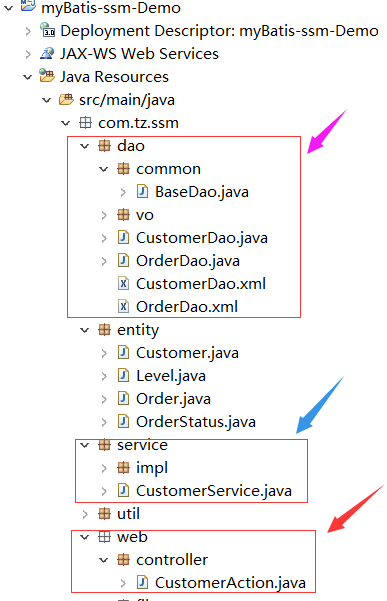
Task: Click the web package icon
Action: pos(104,537)
